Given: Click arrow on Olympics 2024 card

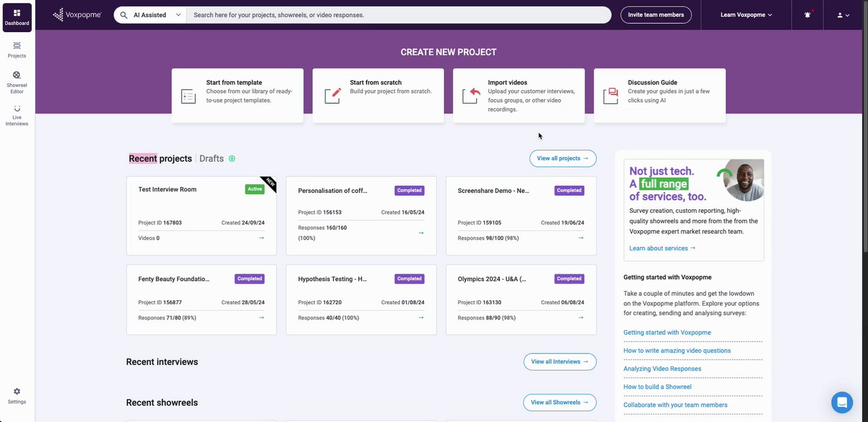Looking at the screenshot, I should (581, 318).
